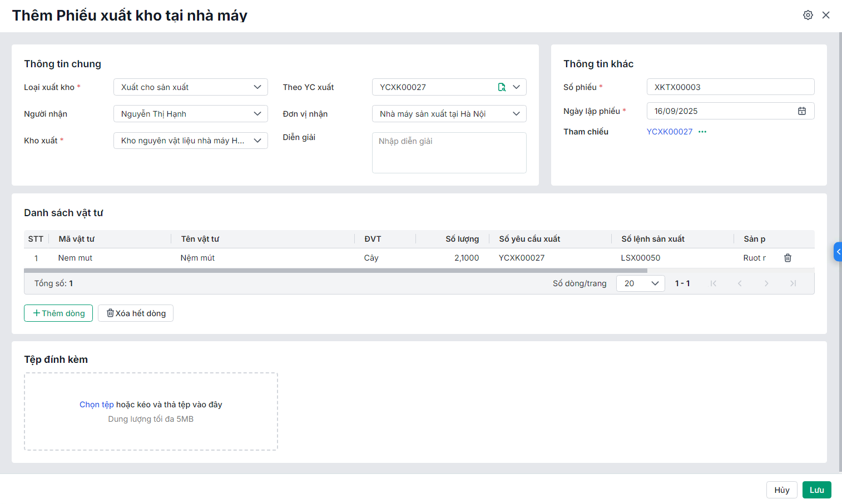Viewport: 842px width, 504px height.
Task: Go to the next page arrow
Action: [766, 283]
